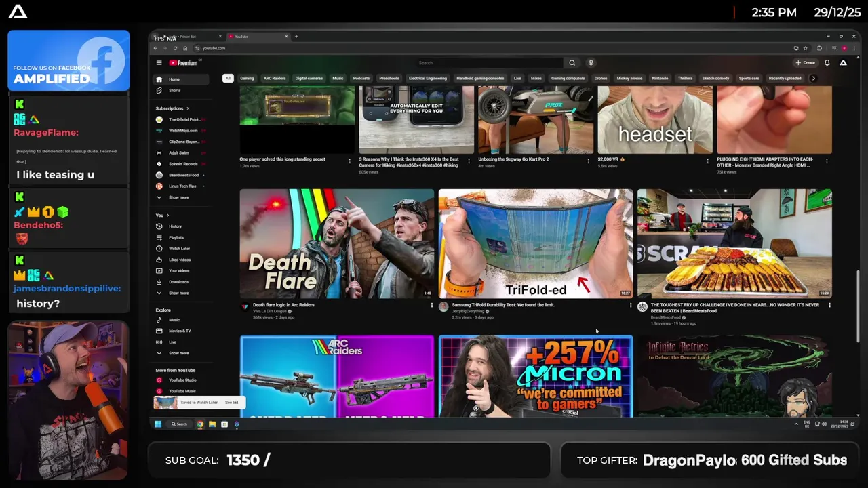Start voice search with the microphone icon

coord(591,63)
